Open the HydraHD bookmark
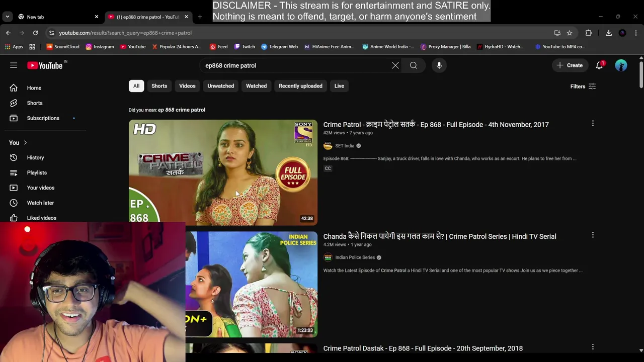The height and width of the screenshot is (362, 644). click(500, 47)
